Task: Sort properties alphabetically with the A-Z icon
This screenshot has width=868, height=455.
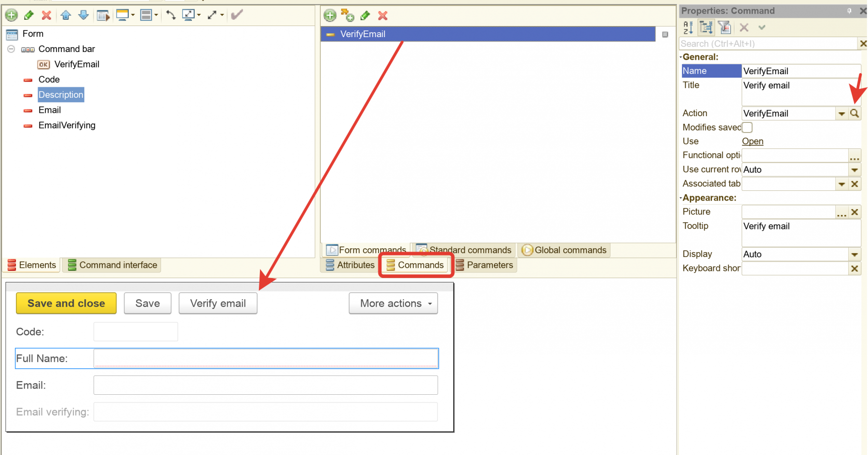Action: pos(689,27)
